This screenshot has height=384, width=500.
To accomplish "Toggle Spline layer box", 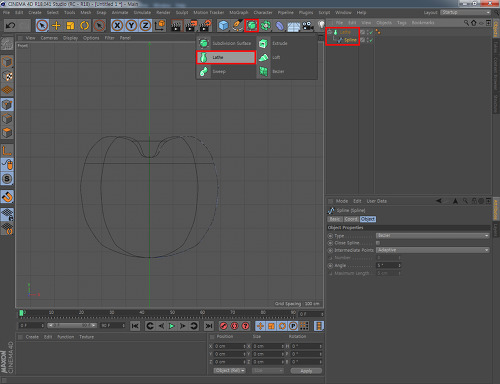I will click(362, 40).
